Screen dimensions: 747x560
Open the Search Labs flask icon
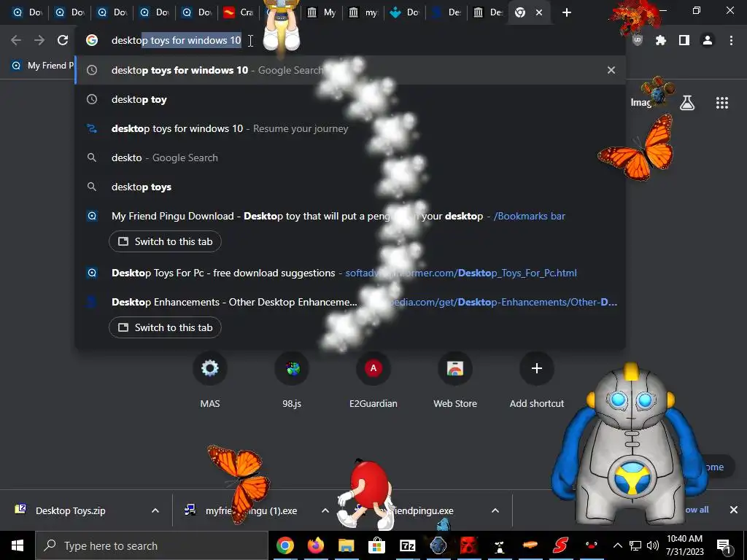click(687, 103)
